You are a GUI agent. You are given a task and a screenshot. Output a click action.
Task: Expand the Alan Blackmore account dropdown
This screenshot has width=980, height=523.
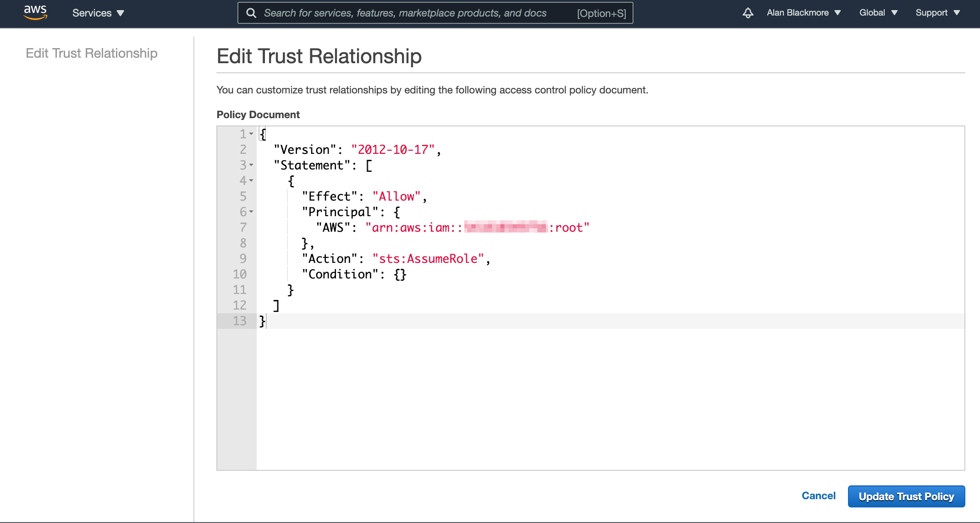point(804,13)
